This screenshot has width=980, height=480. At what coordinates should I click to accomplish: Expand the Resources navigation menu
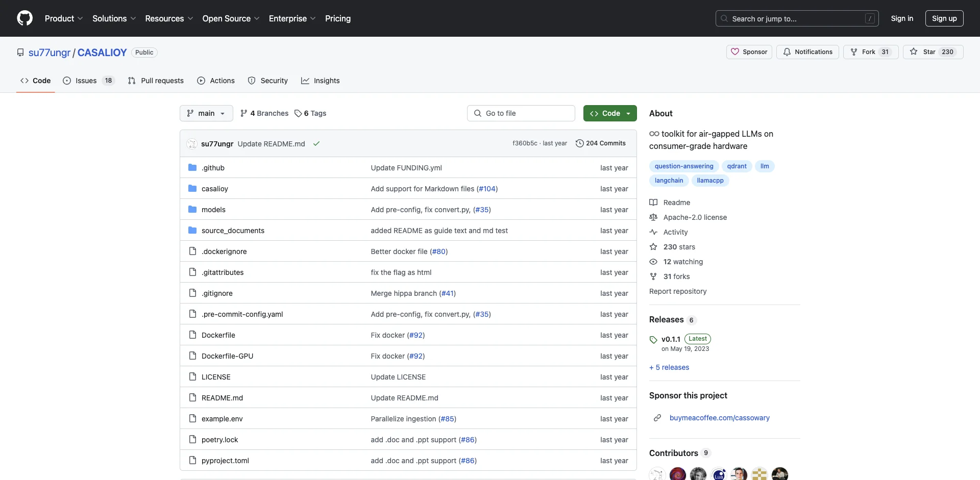click(x=169, y=18)
